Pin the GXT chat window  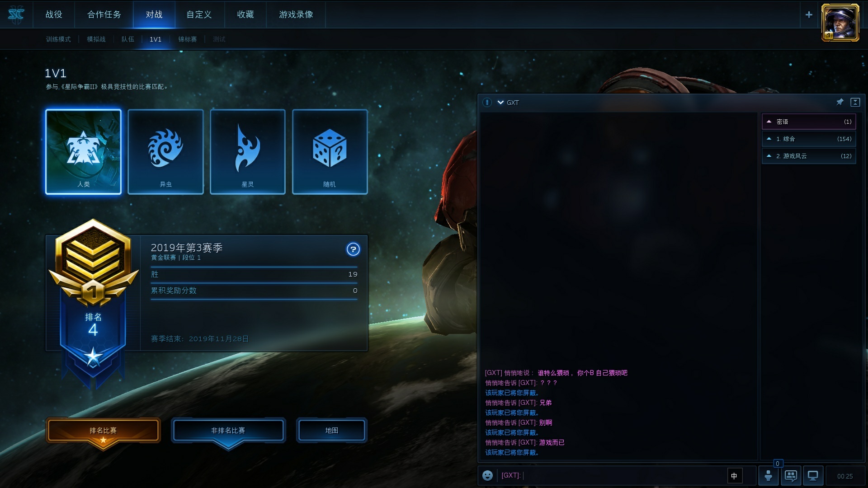pos(840,102)
